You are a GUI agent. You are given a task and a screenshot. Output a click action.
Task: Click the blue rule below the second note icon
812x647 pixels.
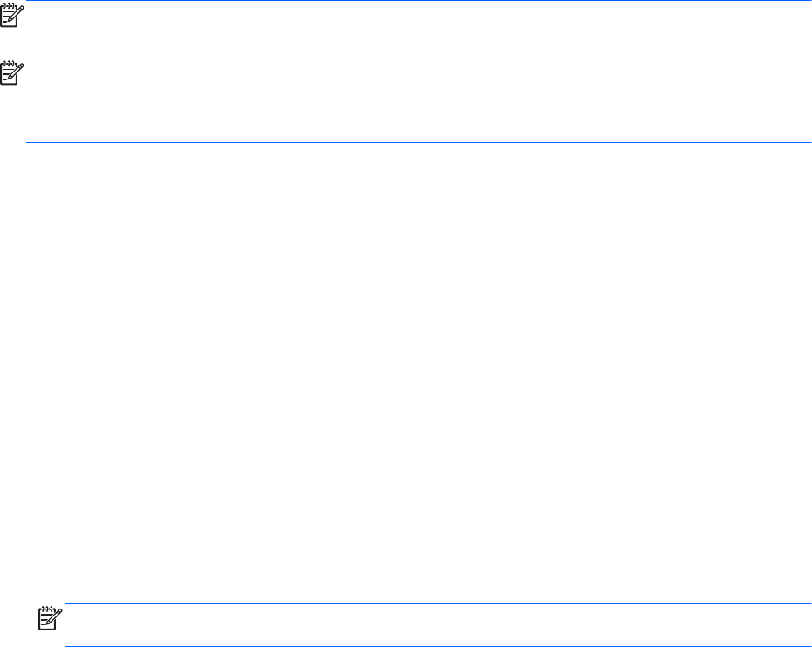(x=419, y=143)
